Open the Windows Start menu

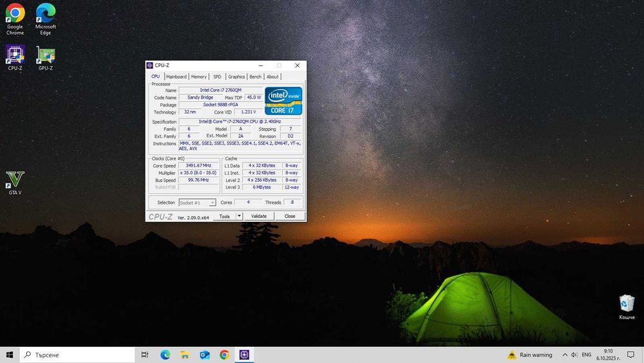(10, 355)
